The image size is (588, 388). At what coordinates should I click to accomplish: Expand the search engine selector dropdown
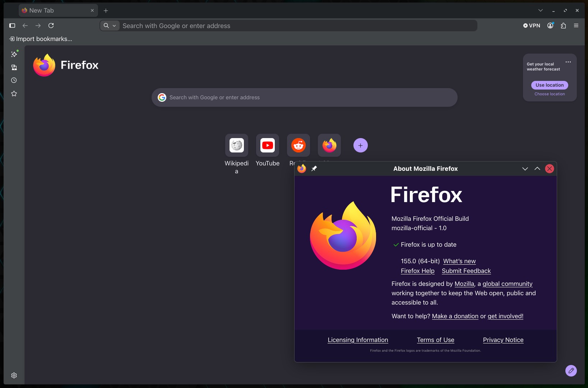tap(110, 26)
